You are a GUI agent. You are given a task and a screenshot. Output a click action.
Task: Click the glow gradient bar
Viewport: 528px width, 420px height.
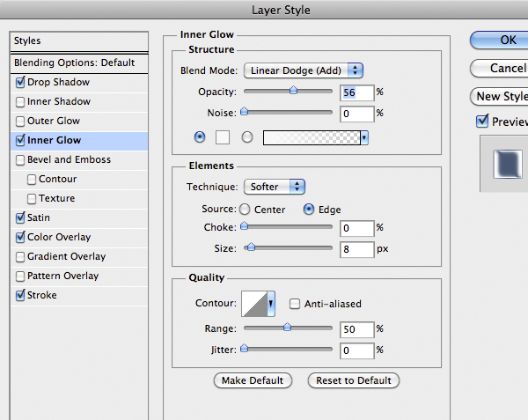[x=312, y=137]
